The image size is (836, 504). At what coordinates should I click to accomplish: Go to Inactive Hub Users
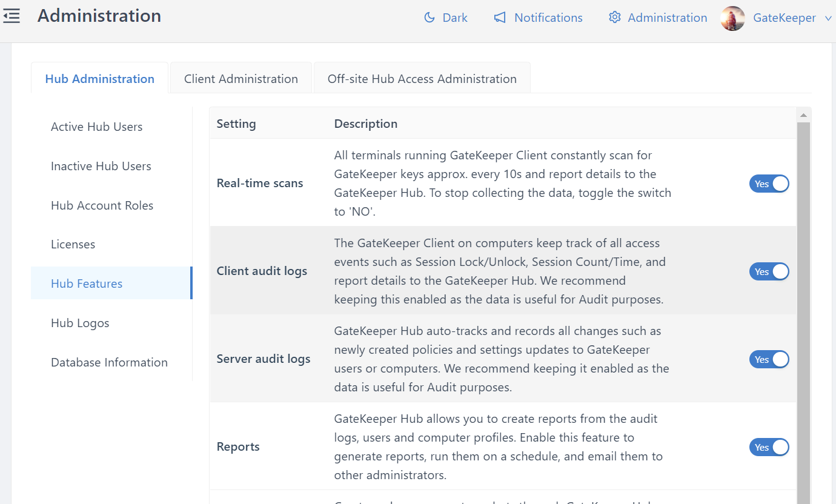pyautogui.click(x=101, y=166)
